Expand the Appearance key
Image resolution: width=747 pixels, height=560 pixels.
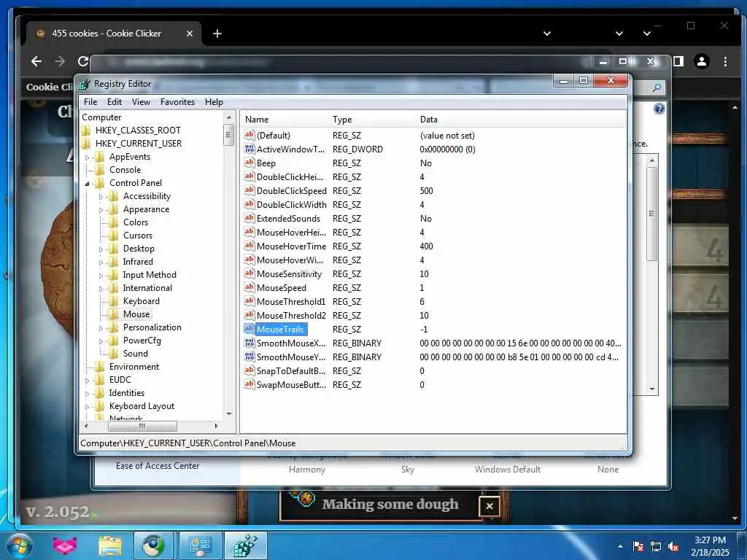pyautogui.click(x=101, y=209)
